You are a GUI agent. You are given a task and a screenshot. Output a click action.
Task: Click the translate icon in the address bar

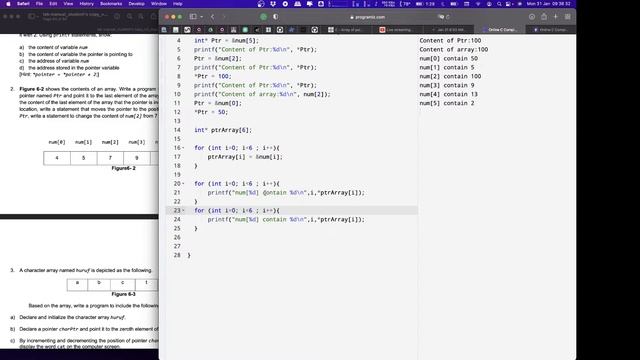[441, 17]
